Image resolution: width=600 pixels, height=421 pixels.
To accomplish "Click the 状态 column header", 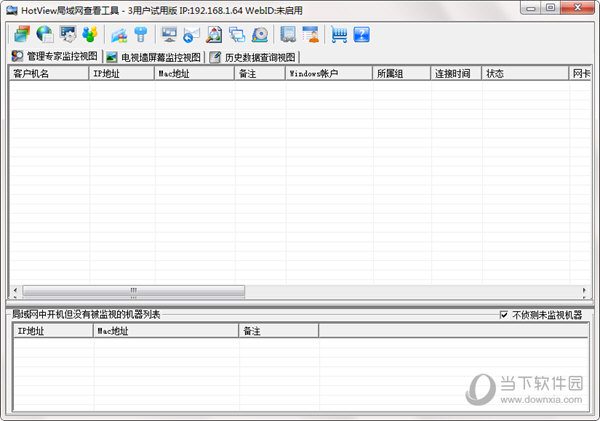I will click(525, 73).
